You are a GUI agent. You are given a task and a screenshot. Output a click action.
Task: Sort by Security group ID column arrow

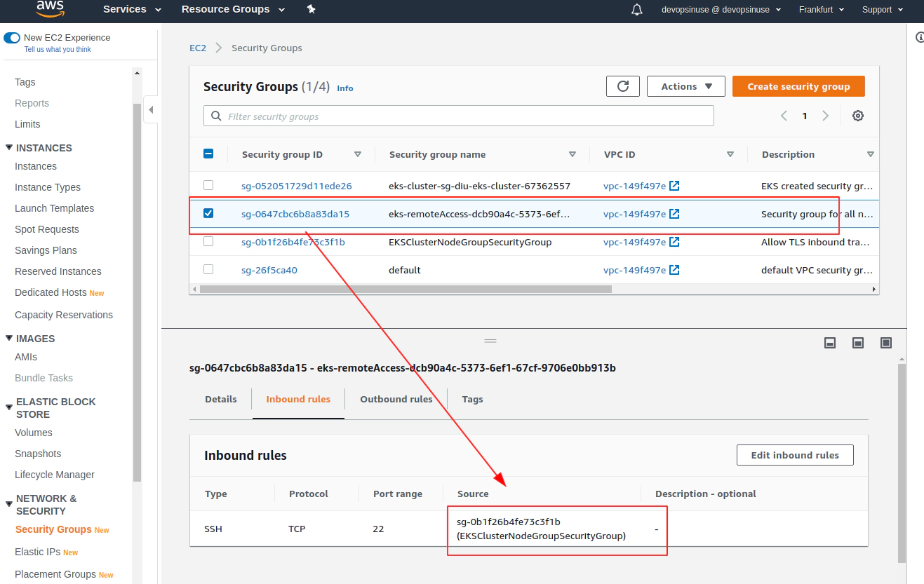pos(358,154)
